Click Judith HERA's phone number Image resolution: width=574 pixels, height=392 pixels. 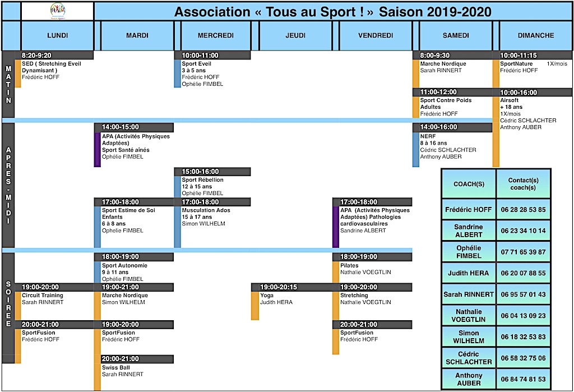point(523,273)
